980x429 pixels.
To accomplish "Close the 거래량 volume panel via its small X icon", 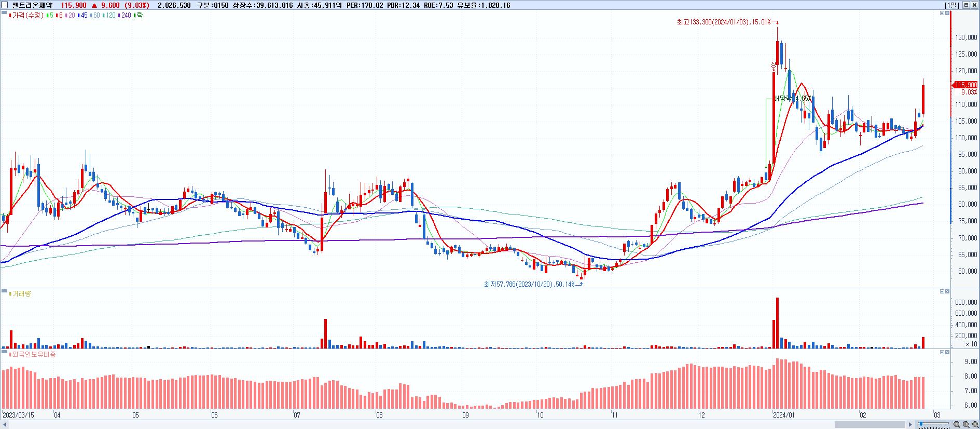I will click(947, 291).
